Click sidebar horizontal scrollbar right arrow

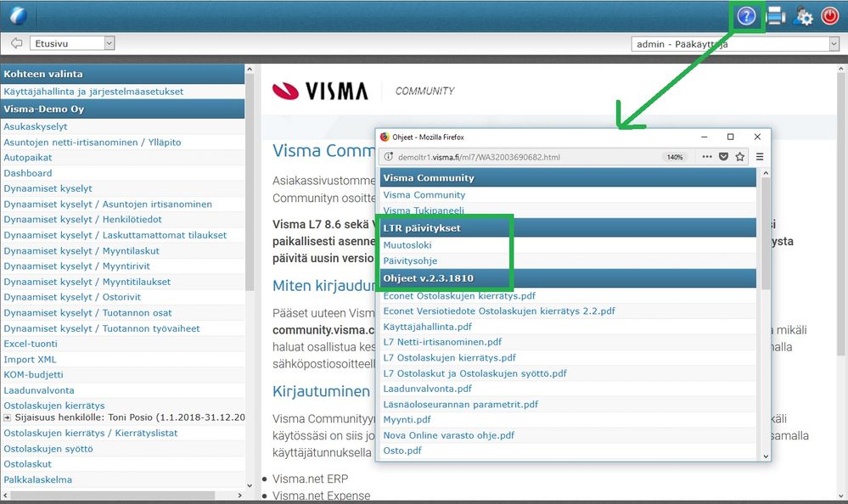click(240, 495)
